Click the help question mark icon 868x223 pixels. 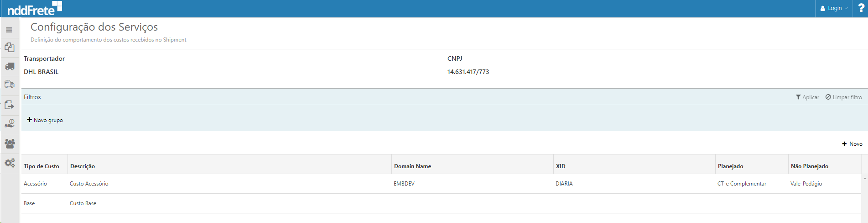(x=861, y=8)
